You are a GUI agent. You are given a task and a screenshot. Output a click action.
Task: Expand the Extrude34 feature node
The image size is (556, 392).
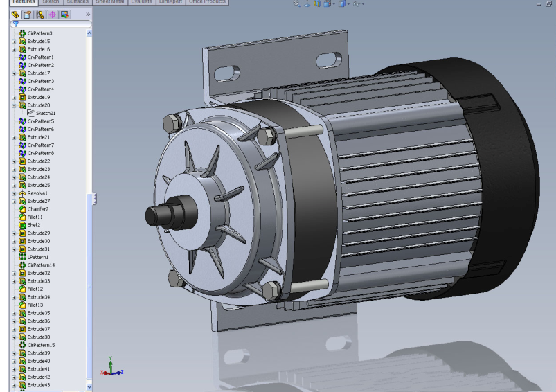14,297
